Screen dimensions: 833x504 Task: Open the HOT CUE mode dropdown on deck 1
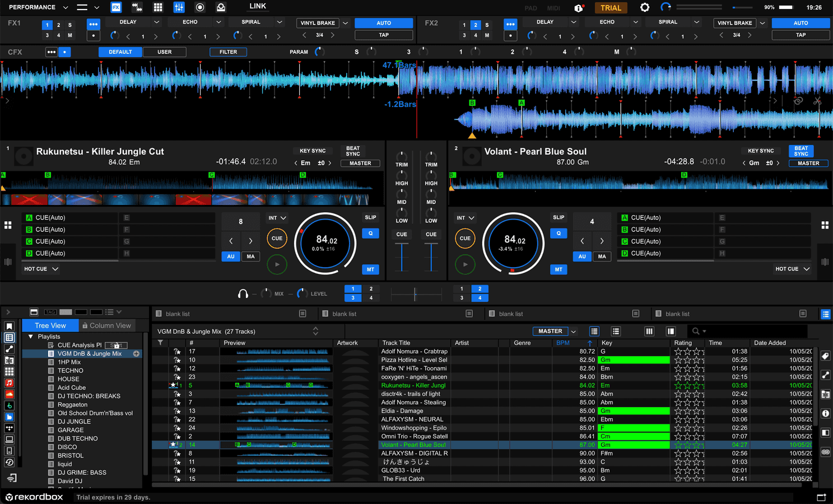click(x=40, y=269)
